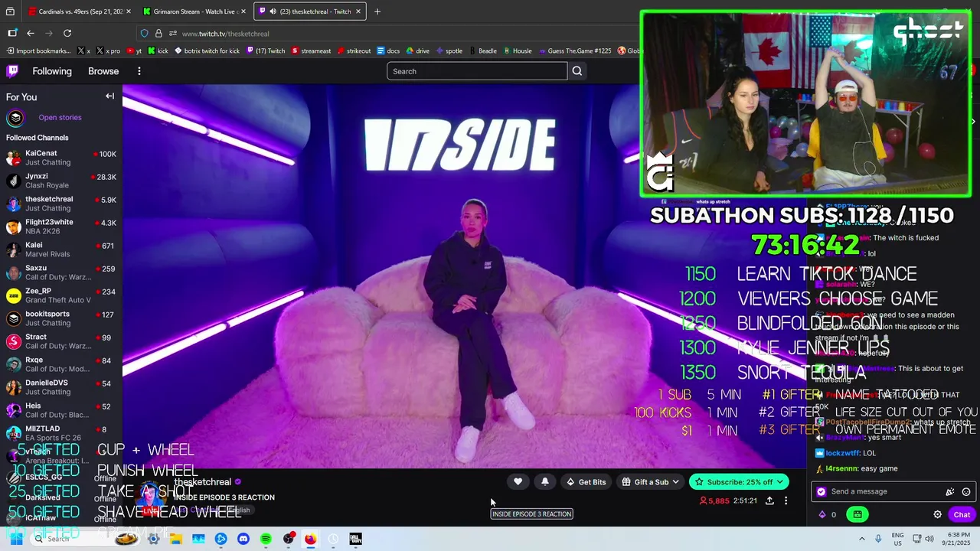Open the Following page
Screen dimensions: 980x551
(x=52, y=71)
